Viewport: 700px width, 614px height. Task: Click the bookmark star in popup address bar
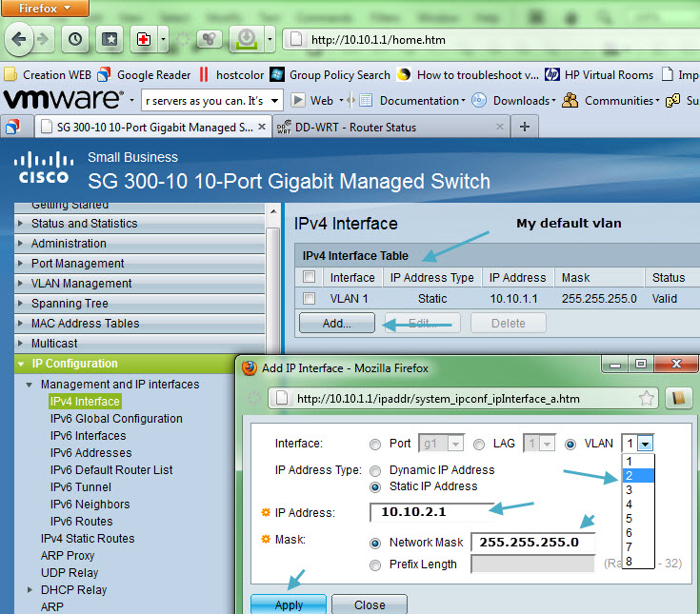(646, 398)
